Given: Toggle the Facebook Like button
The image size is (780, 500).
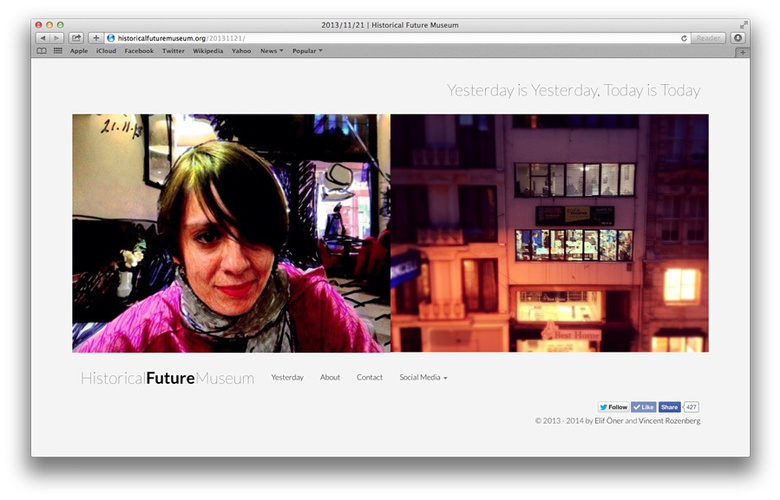Looking at the screenshot, I should pos(643,407).
